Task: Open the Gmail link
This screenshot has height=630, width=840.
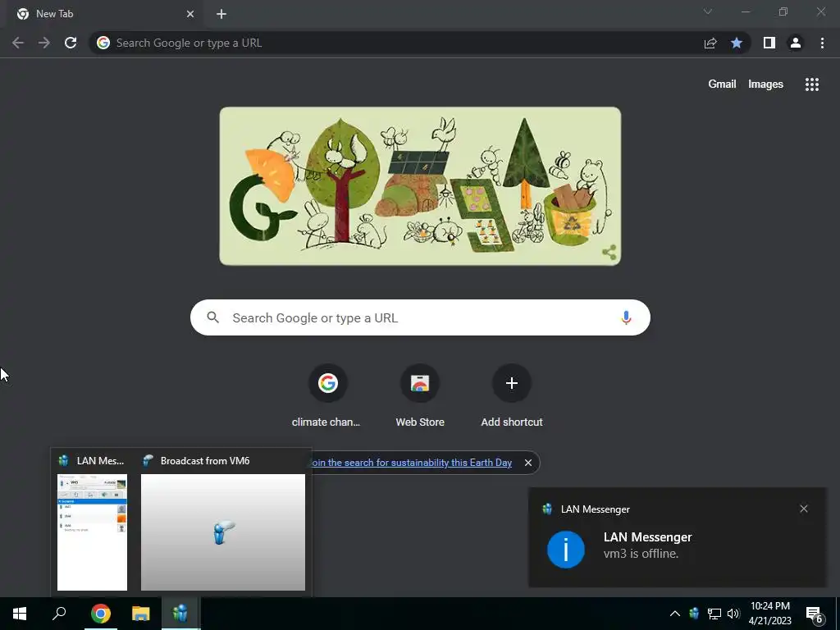Action: pyautogui.click(x=722, y=84)
